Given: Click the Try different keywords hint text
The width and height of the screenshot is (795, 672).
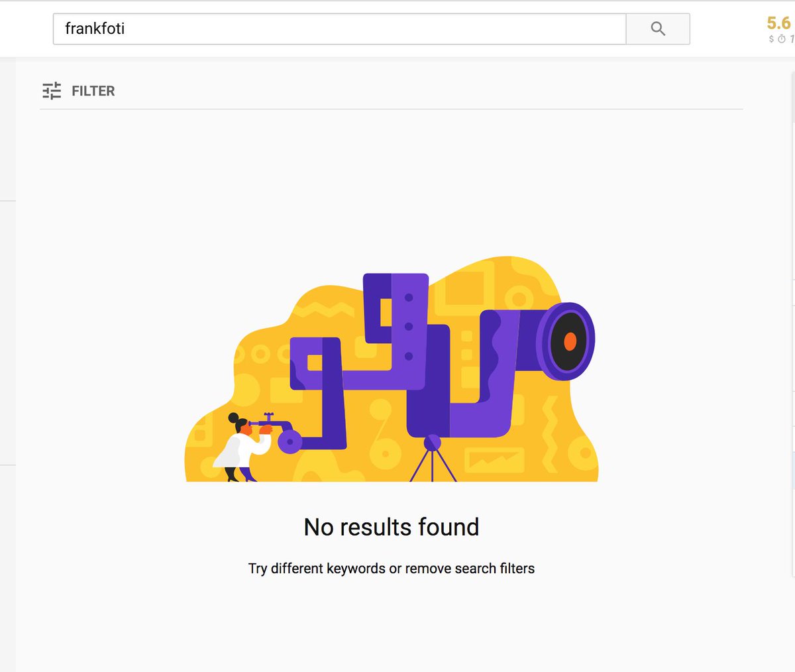Looking at the screenshot, I should (x=392, y=569).
